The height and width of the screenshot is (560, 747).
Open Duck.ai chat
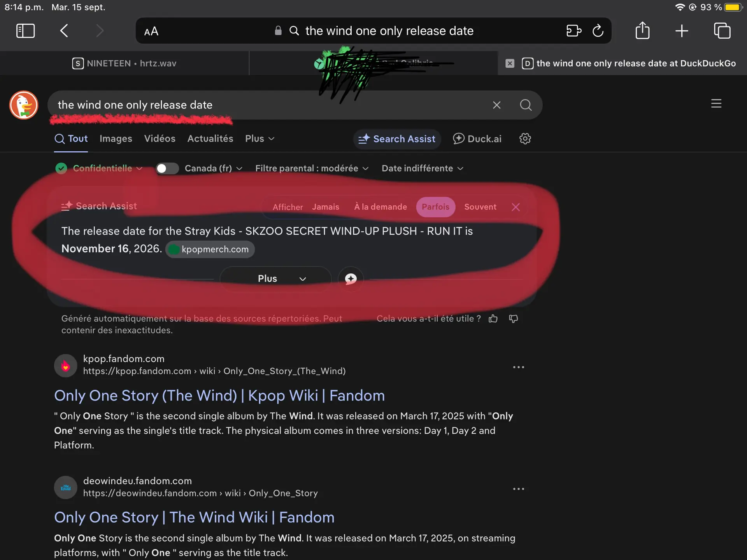tap(477, 139)
